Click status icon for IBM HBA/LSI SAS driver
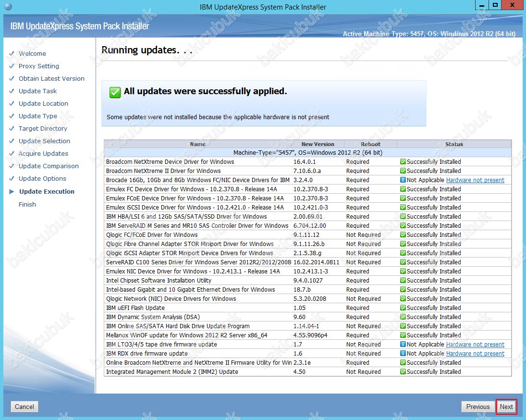Image resolution: width=526 pixels, height=420 pixels. tap(403, 216)
